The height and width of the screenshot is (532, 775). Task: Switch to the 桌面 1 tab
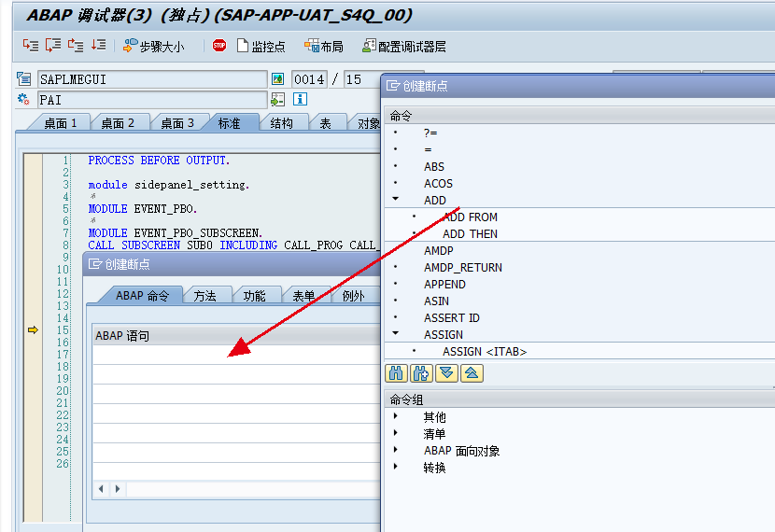(61, 123)
